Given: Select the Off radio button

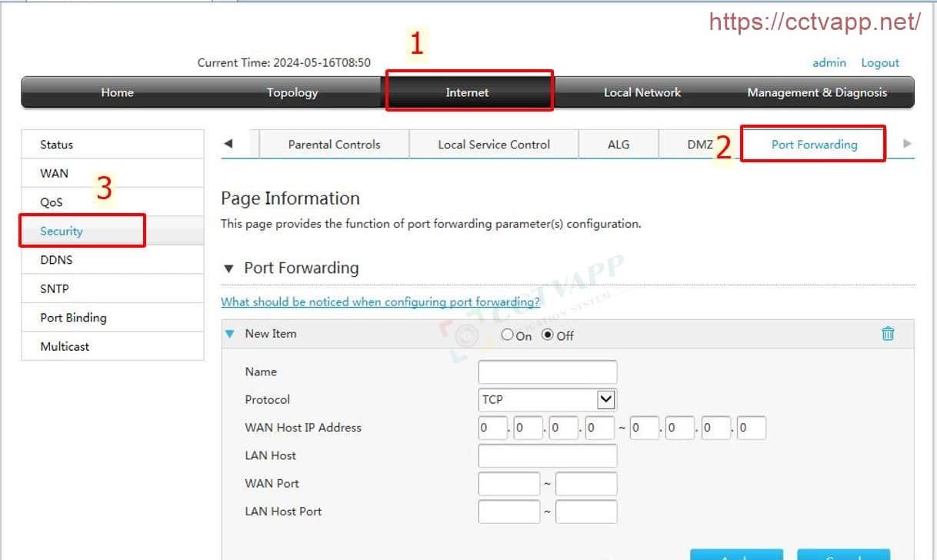Looking at the screenshot, I should pos(548,335).
